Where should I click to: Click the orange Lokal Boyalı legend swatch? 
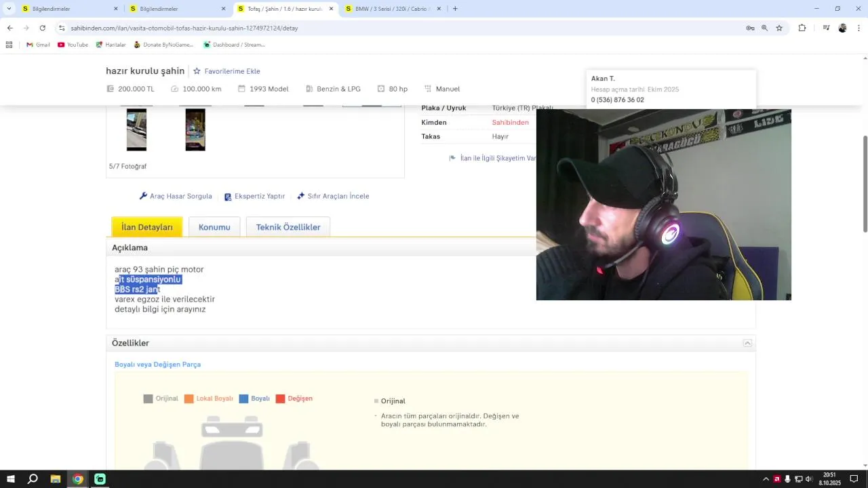tap(189, 399)
